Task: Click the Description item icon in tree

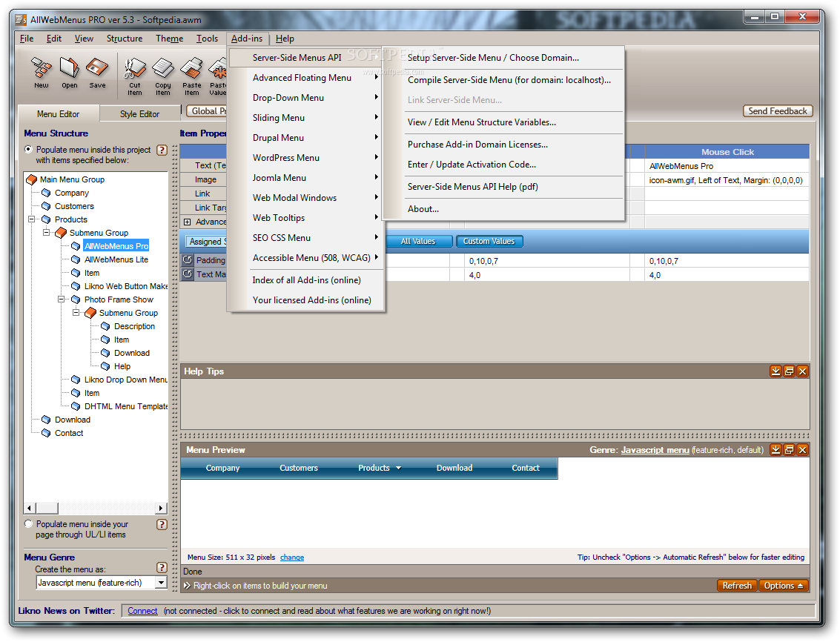Action: coord(105,326)
